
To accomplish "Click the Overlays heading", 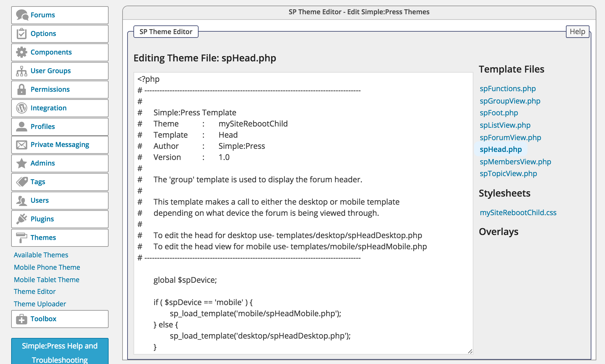I will pyautogui.click(x=499, y=232).
